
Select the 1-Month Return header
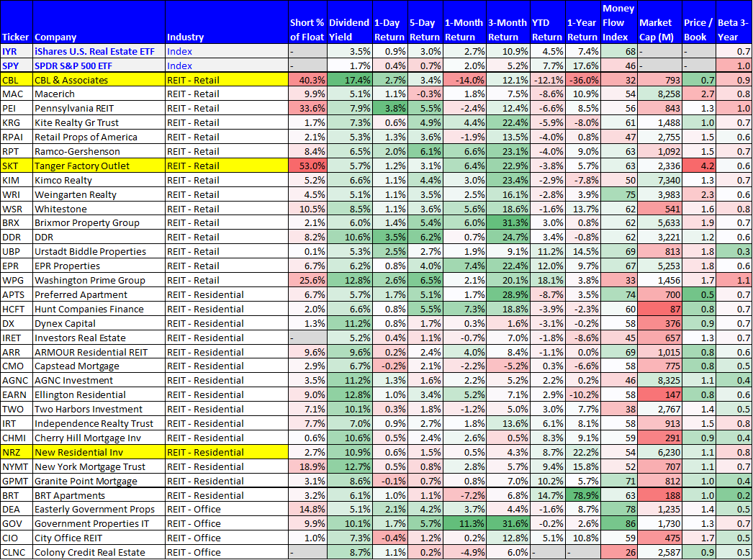464,22
